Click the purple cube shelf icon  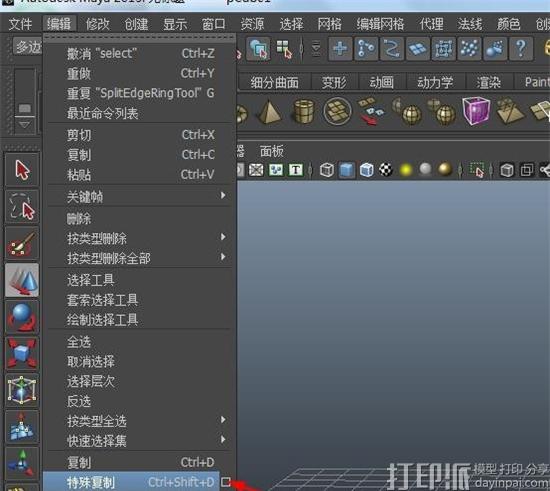coord(476,111)
